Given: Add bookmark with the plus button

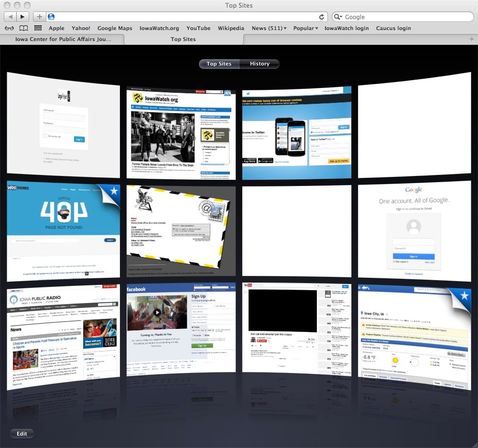Looking at the screenshot, I should 39,16.
